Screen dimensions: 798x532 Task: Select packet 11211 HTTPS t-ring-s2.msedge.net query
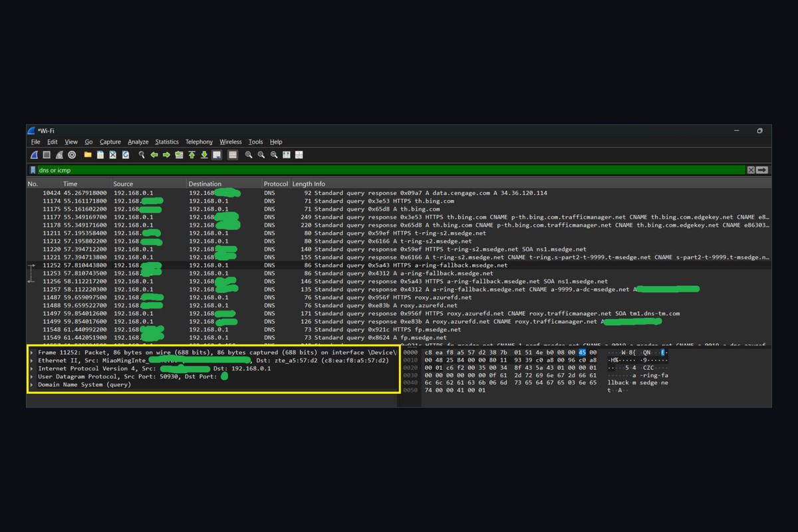point(399,233)
